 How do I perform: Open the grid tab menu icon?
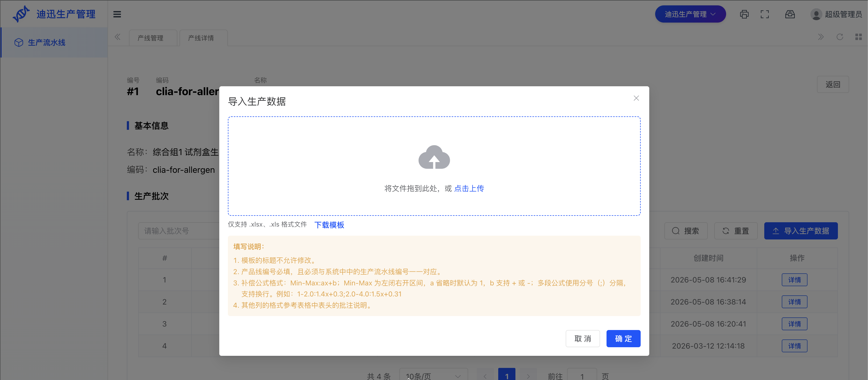(858, 37)
